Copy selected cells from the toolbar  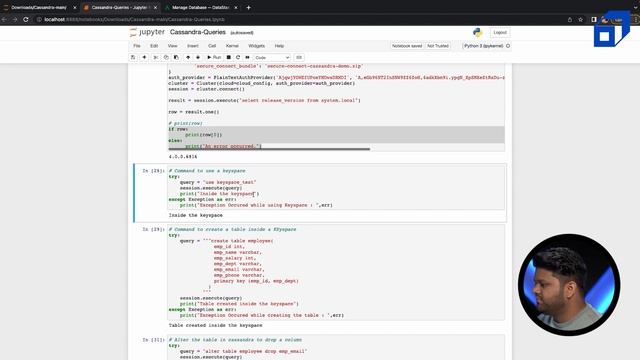pos(166,58)
